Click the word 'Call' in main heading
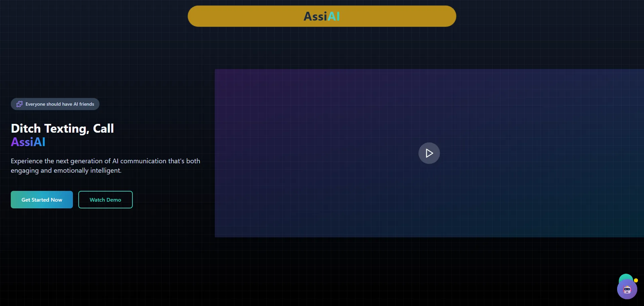 coord(103,128)
